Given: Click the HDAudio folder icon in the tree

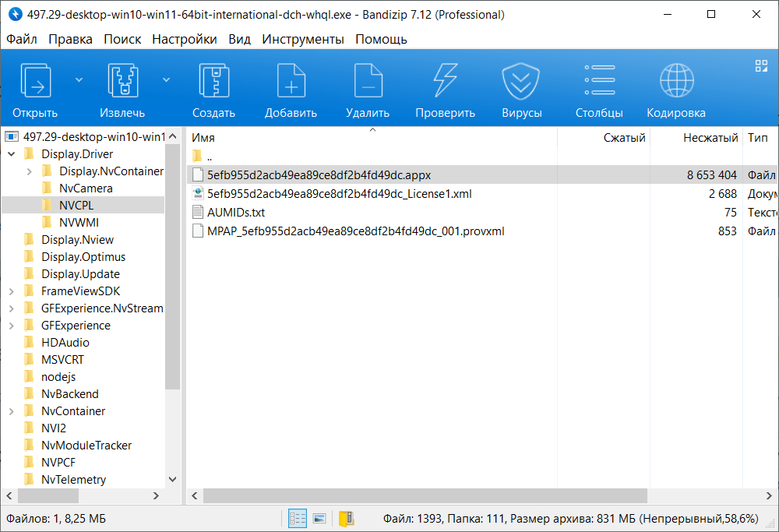Looking at the screenshot, I should coord(30,342).
